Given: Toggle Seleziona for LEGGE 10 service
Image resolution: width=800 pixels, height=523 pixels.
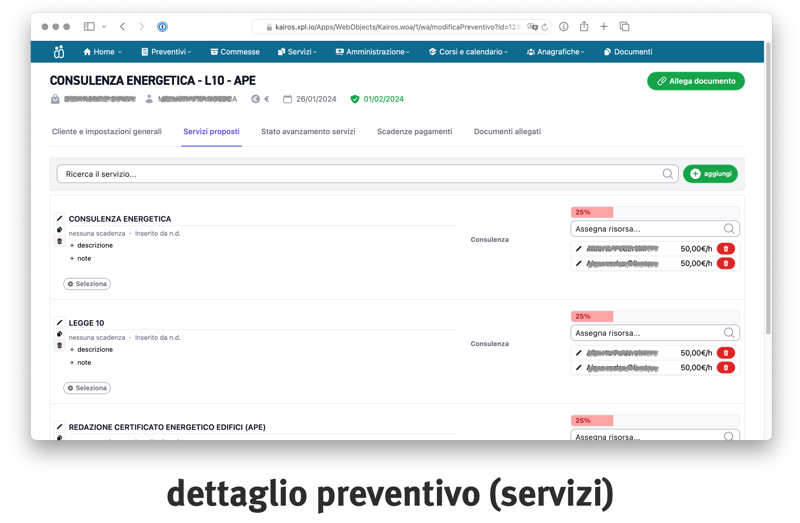Looking at the screenshot, I should pyautogui.click(x=87, y=388).
